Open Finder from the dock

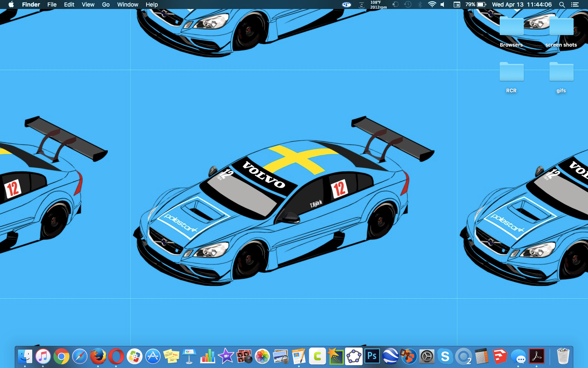click(x=25, y=357)
